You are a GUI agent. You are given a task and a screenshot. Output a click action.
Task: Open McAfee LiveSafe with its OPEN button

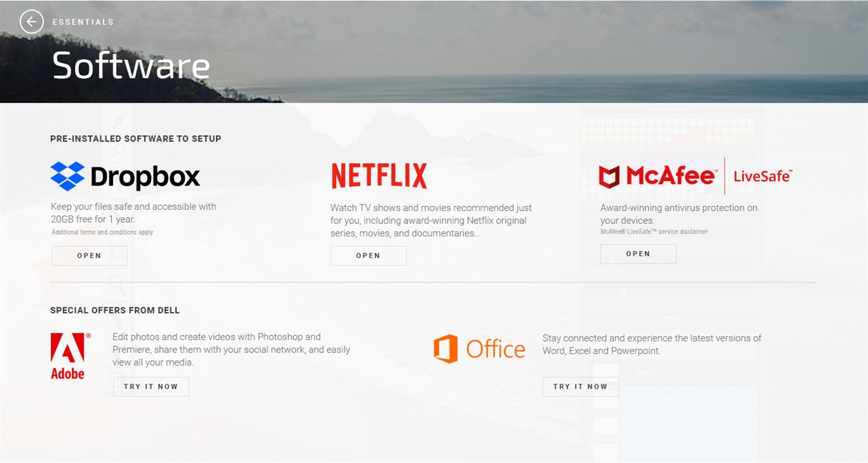point(638,253)
